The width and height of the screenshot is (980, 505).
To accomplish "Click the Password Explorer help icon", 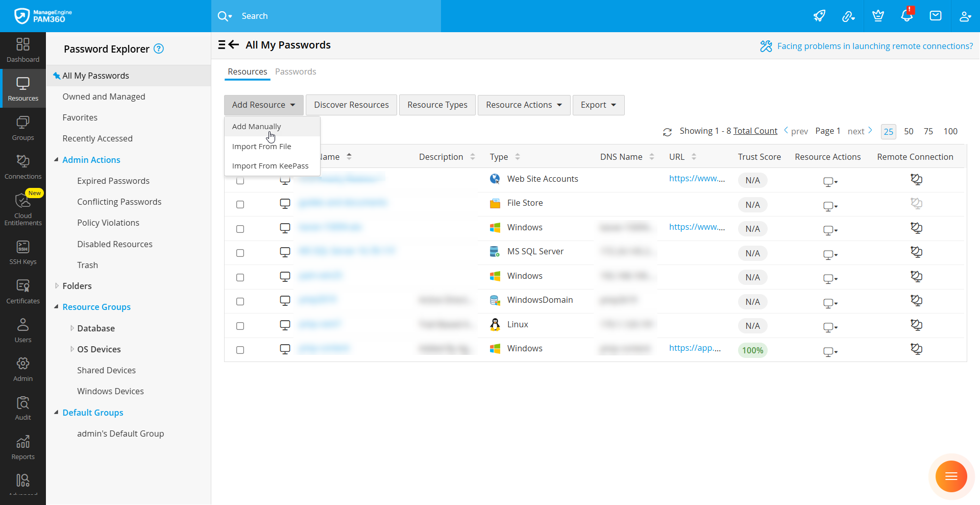I will coord(159,49).
